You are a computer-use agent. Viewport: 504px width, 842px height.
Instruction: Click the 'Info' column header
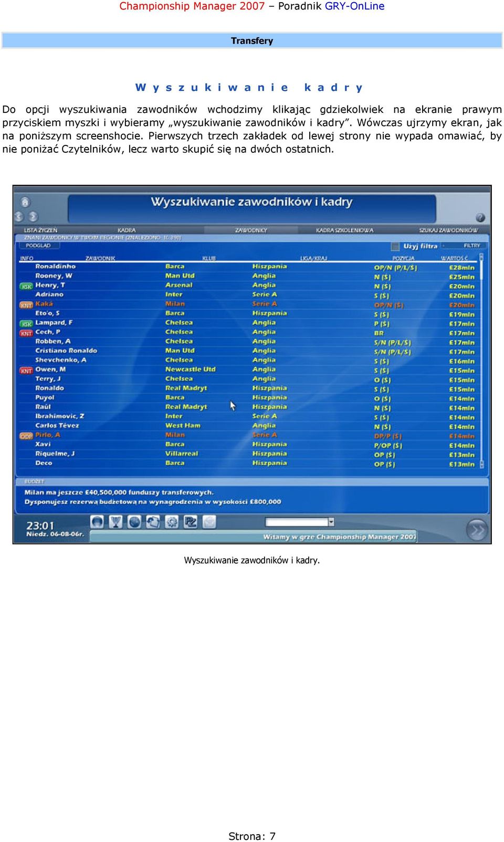26,258
